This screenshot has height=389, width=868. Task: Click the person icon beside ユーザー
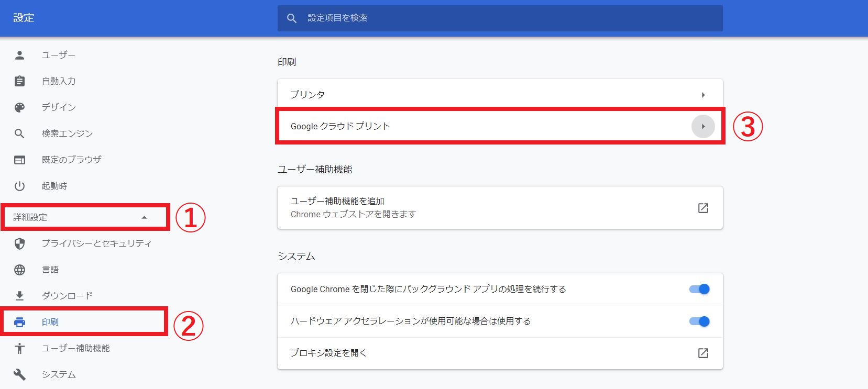point(19,55)
